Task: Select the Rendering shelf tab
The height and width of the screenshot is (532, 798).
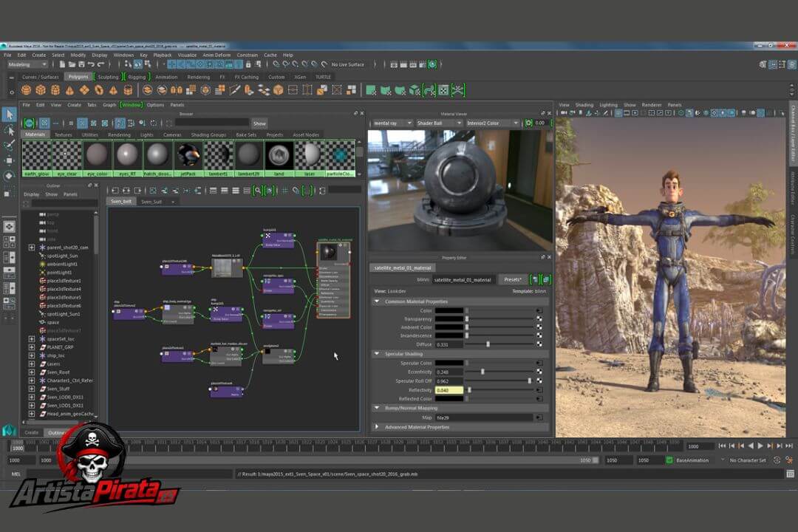Action: click(199, 78)
